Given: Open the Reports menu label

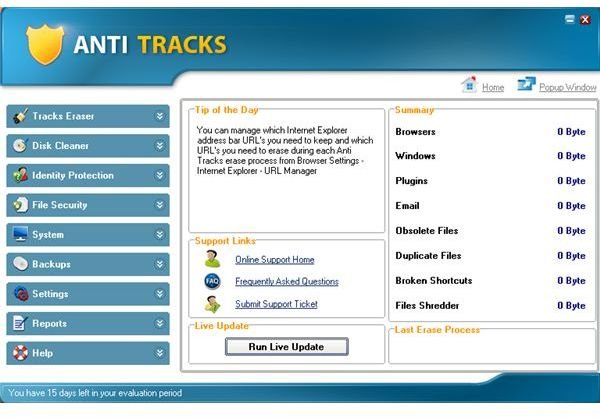Looking at the screenshot, I should click(x=49, y=323).
